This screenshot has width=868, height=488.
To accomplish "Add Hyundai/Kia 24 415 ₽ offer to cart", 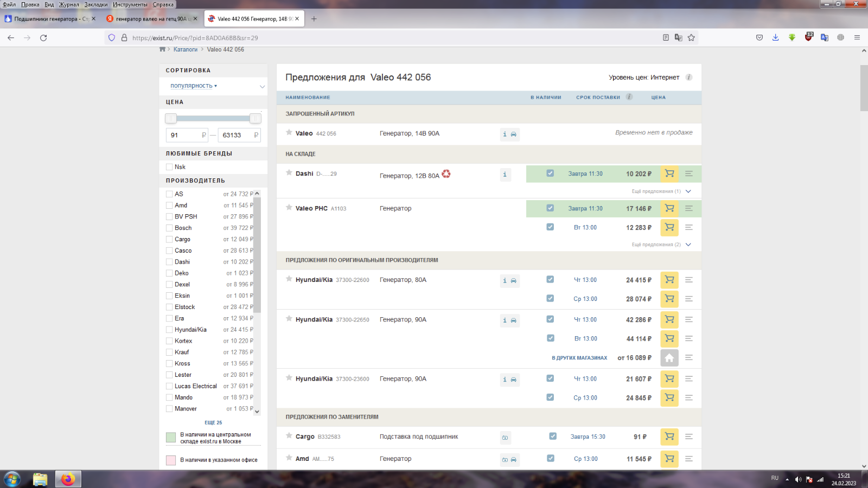I will (669, 280).
